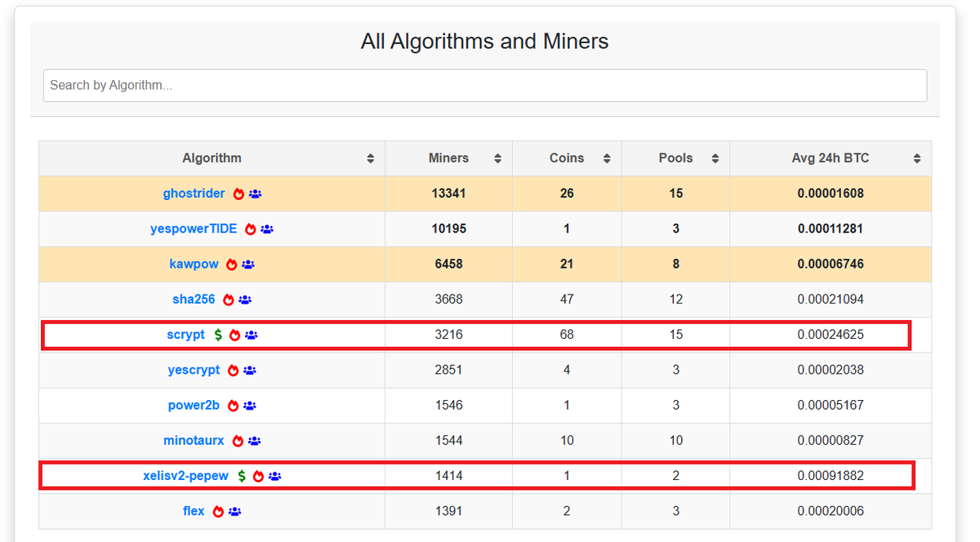
Task: Select BTC value 0.00000827
Action: (831, 440)
